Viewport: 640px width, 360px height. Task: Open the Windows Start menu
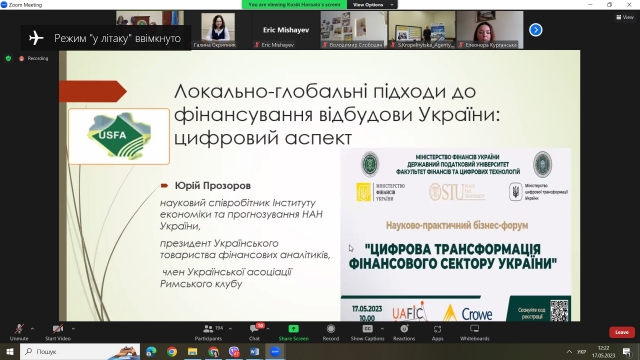10,351
